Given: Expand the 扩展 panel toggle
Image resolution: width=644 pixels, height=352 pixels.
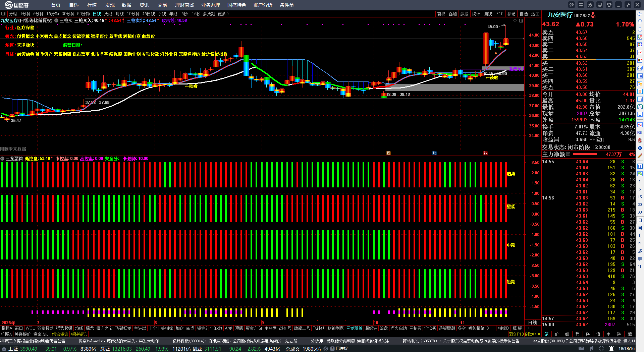Looking at the screenshot, I should (6, 334).
